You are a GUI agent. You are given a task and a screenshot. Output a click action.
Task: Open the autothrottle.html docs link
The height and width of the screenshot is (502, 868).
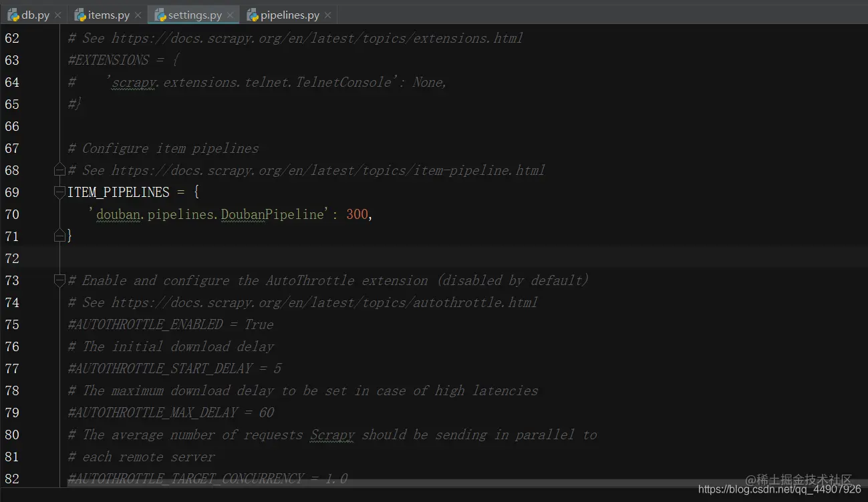pyautogui.click(x=324, y=302)
